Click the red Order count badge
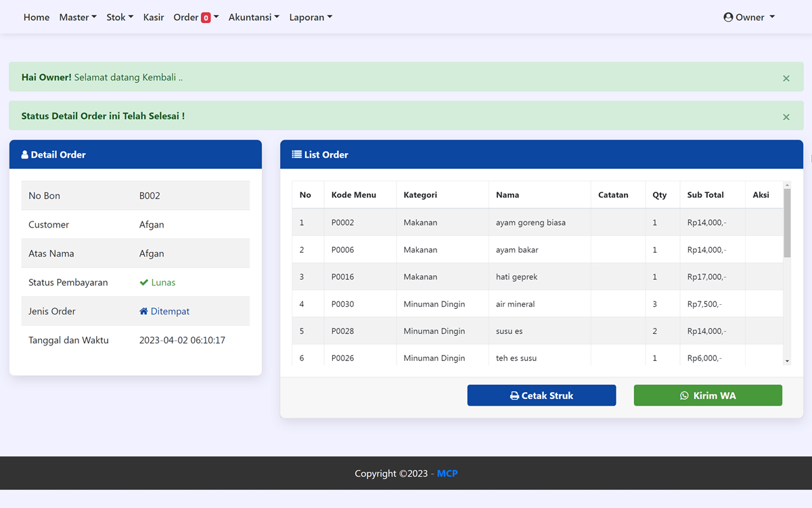 [x=206, y=18]
